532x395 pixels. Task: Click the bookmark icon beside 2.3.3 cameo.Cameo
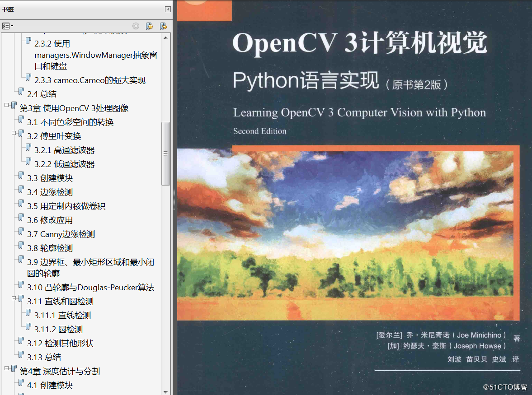click(x=28, y=78)
